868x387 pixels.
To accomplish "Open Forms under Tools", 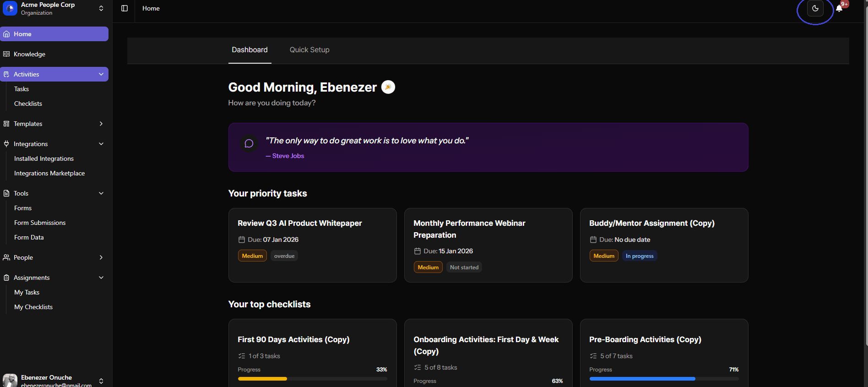I will [x=23, y=208].
